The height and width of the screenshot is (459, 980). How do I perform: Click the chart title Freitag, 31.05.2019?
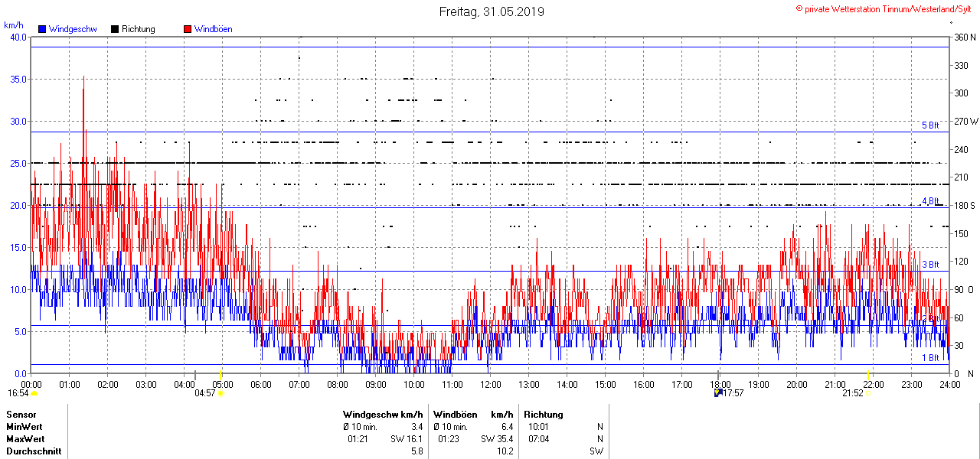[x=492, y=11]
